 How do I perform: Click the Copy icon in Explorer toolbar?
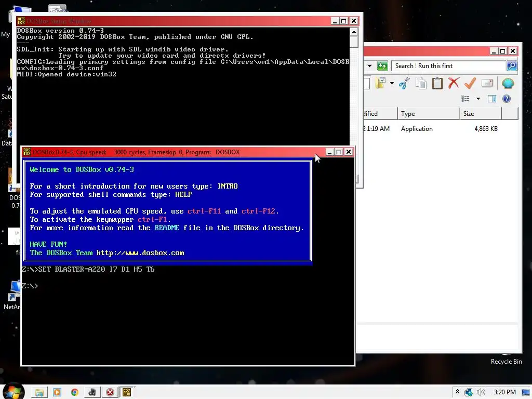[x=421, y=83]
